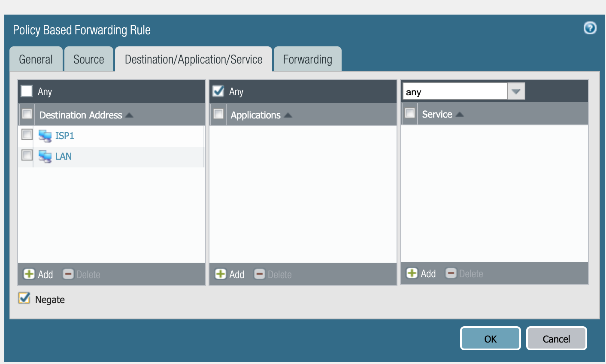606x364 pixels.
Task: Check the ISP1 row checkbox
Action: (27, 134)
